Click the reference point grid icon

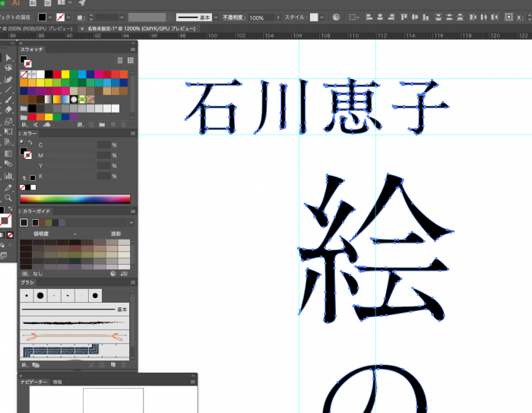pos(508,17)
